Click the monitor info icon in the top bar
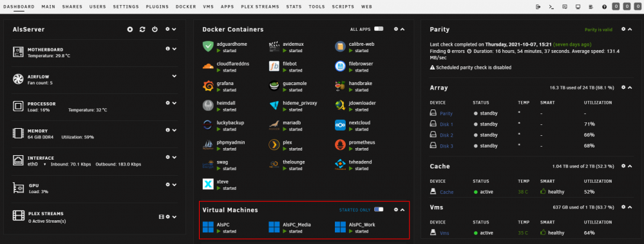The image size is (644, 244). pos(578,6)
